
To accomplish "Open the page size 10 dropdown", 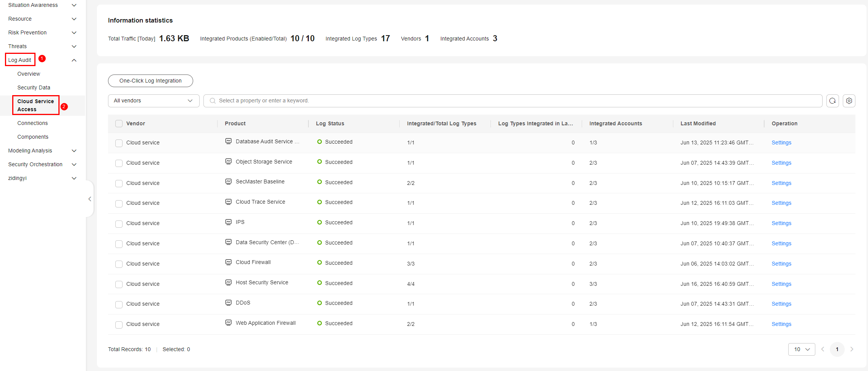I will click(802, 349).
